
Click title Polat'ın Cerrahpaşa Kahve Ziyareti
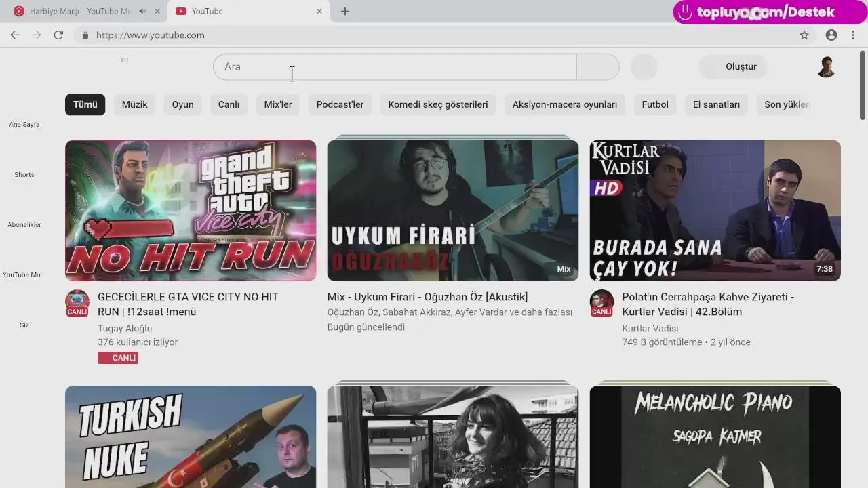click(x=708, y=304)
